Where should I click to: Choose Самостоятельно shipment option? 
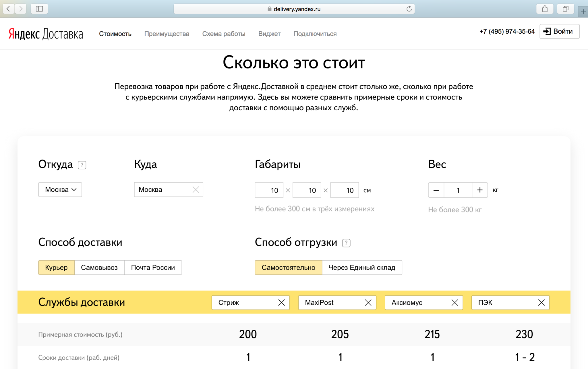pyautogui.click(x=289, y=268)
